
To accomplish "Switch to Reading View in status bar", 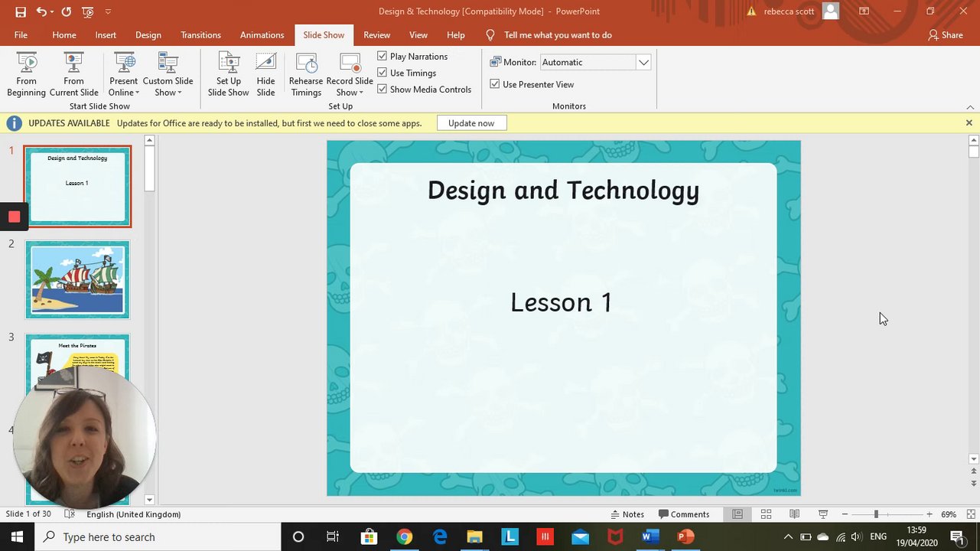I will (794, 514).
